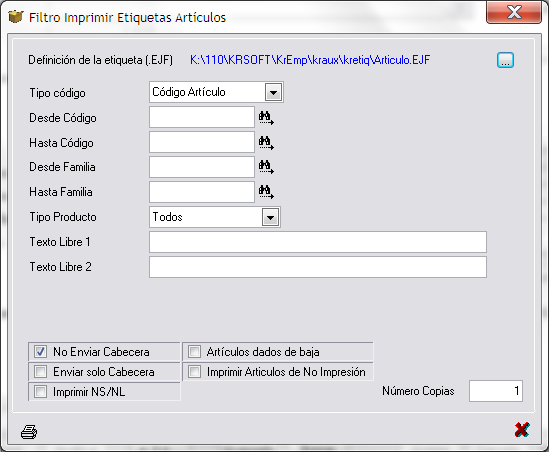The image size is (549, 452).
Task: Click the Número Copias field
Action: 496,391
